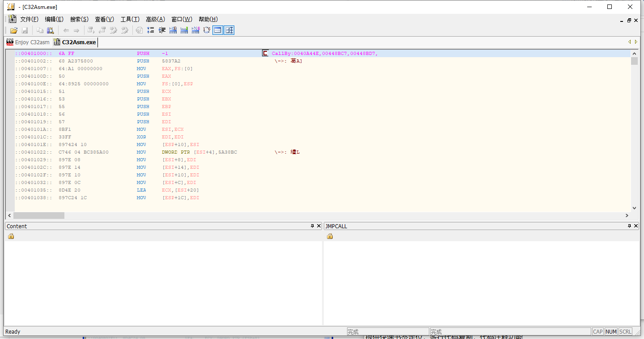Click the red C marker beside CallBy
Viewport: 644px width, 339px height.
tap(265, 54)
